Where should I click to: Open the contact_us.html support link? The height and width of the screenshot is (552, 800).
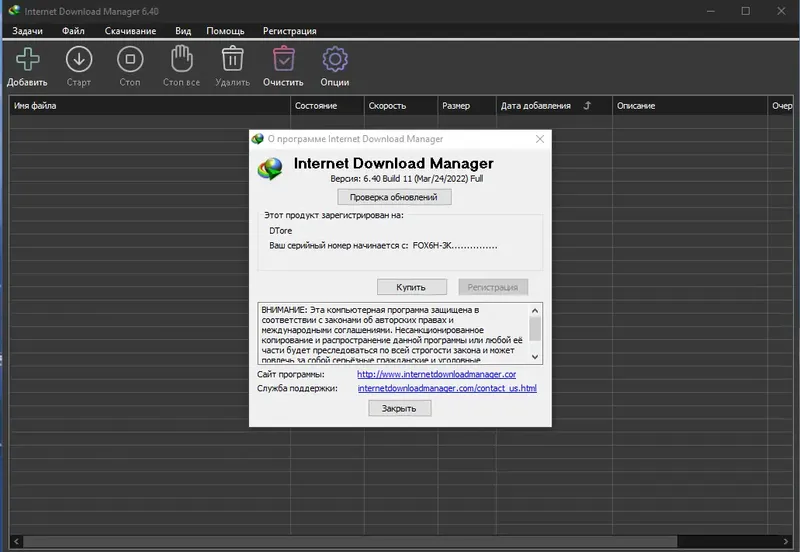pyautogui.click(x=447, y=388)
